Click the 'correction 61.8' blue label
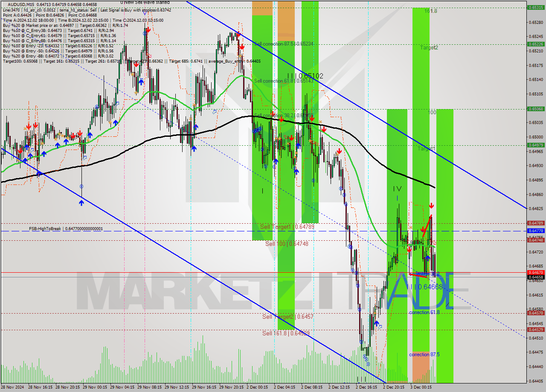This screenshot has height=392, width=546. point(424,312)
